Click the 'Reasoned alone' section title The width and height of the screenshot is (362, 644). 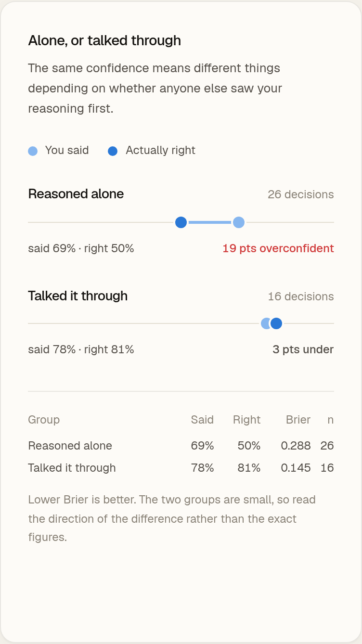pyautogui.click(x=76, y=194)
